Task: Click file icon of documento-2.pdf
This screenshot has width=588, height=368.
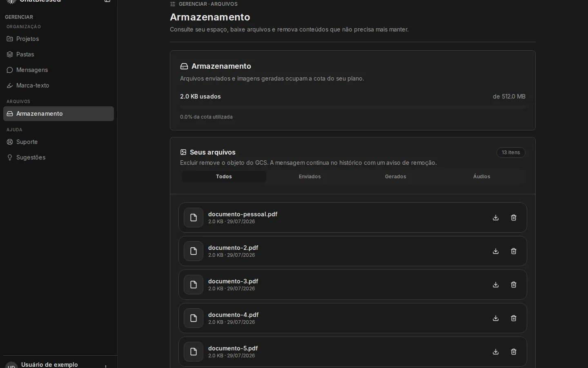Action: pyautogui.click(x=194, y=251)
